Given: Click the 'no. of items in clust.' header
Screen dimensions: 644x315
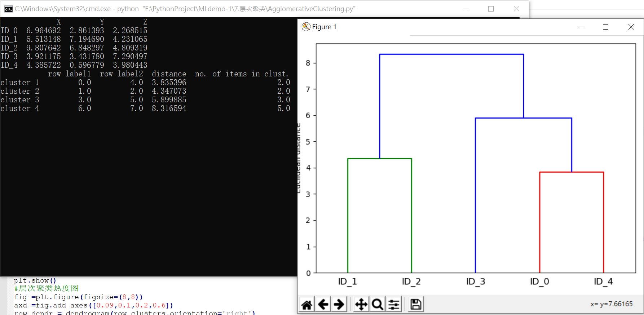Looking at the screenshot, I should coord(242,74).
